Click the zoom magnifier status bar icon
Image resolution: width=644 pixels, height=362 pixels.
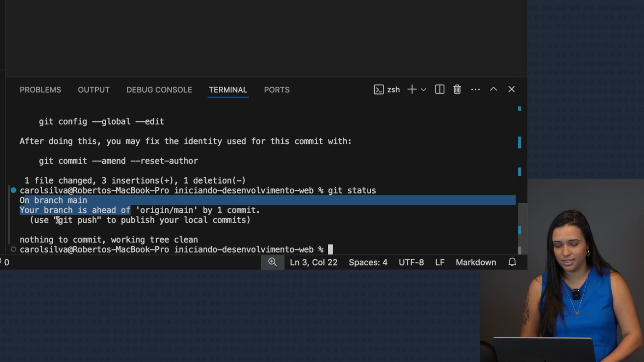point(273,262)
